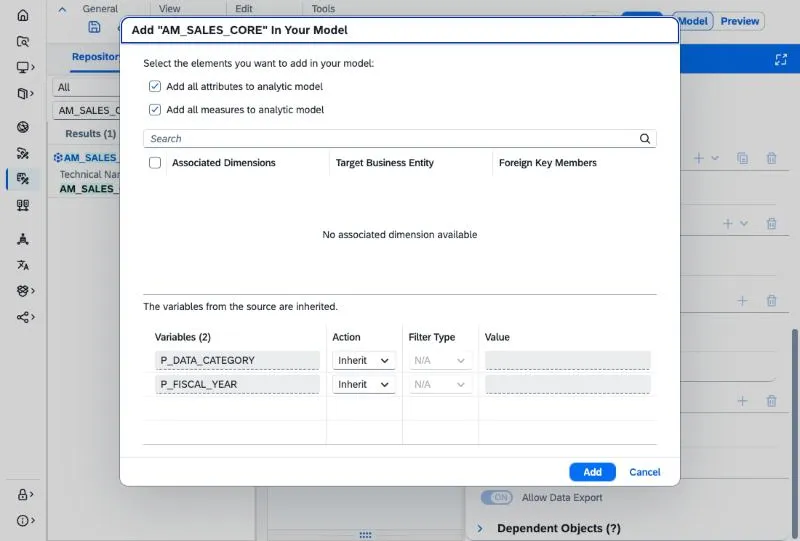Open the hierarchy-person sidebar icon

(x=23, y=239)
